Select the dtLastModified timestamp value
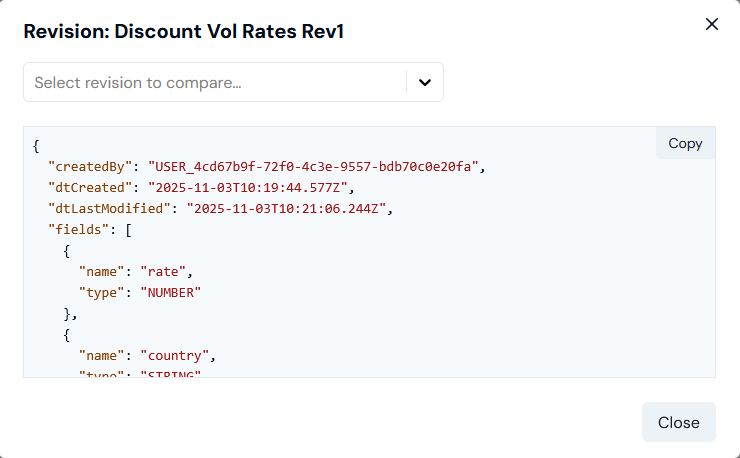740x458 pixels. coord(284,209)
